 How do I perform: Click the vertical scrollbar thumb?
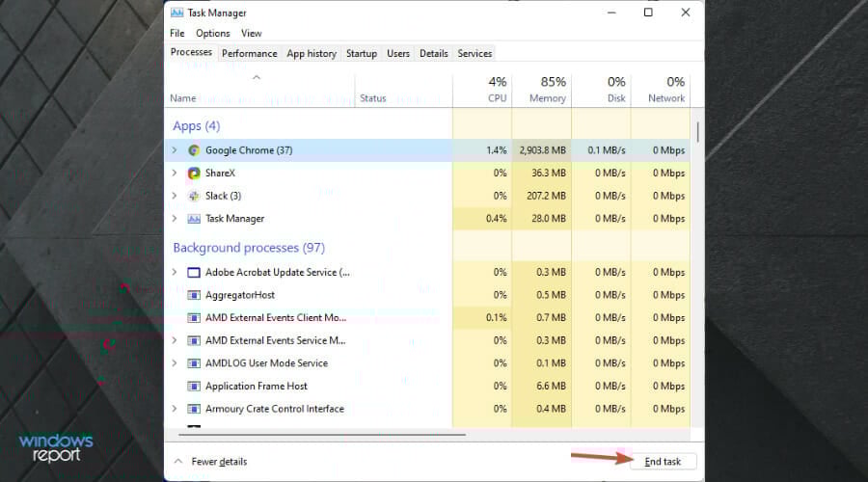point(697,132)
